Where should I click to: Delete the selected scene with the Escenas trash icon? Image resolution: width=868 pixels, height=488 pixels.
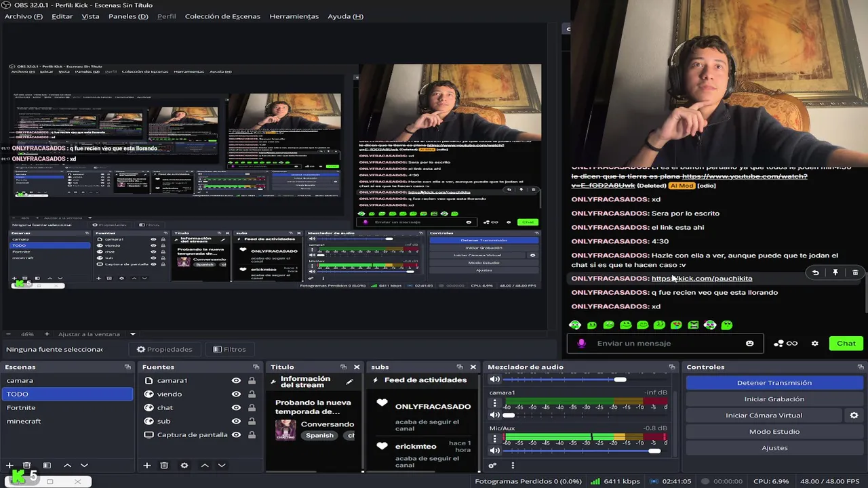click(x=27, y=466)
